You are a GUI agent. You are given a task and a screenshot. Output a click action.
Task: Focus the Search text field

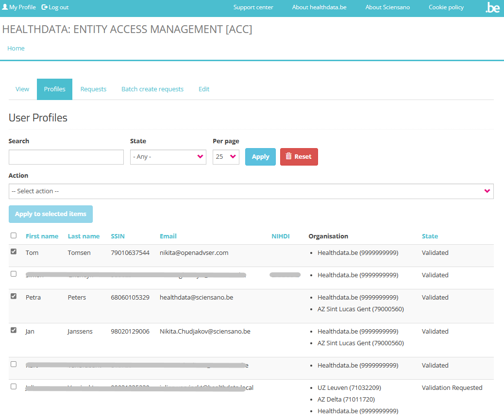click(66, 157)
